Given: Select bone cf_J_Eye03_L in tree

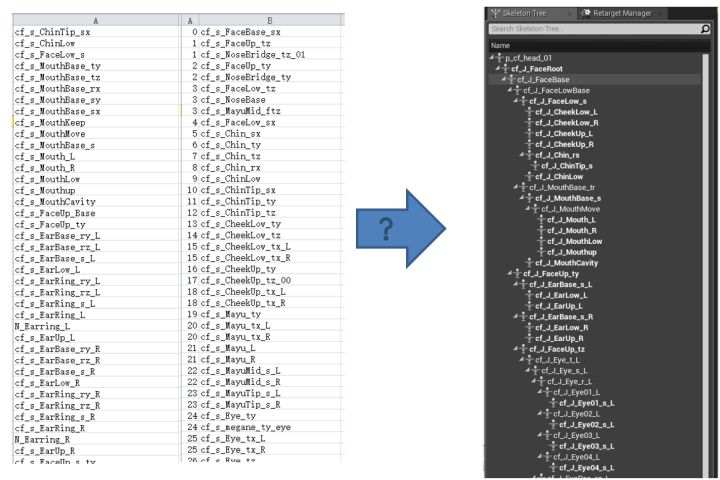Looking at the screenshot, I should [x=576, y=435].
